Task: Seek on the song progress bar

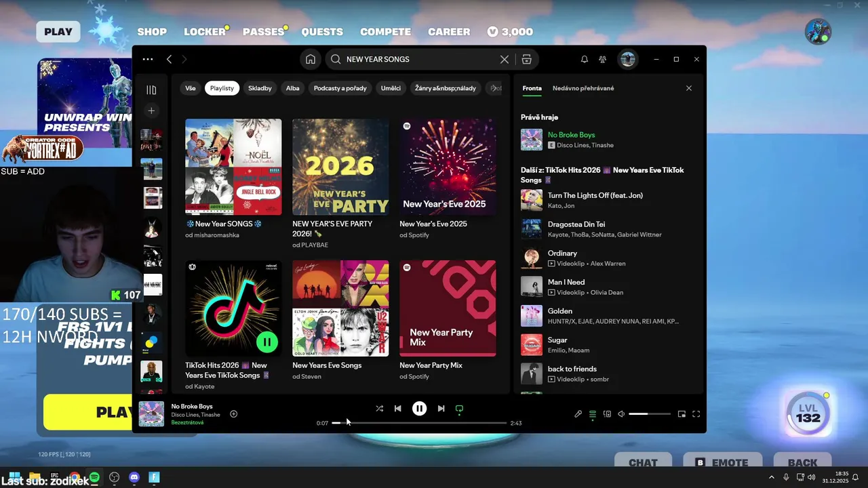Action: 419,423
